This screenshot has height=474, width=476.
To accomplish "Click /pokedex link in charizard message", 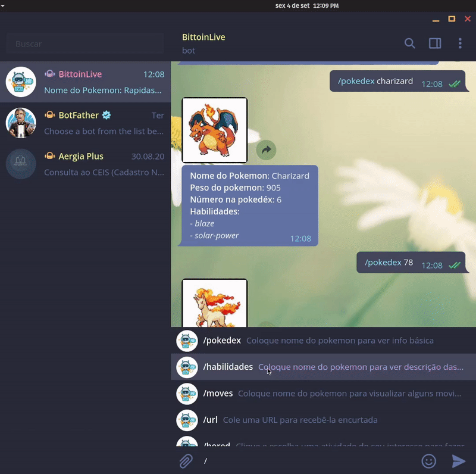I will tap(356, 81).
